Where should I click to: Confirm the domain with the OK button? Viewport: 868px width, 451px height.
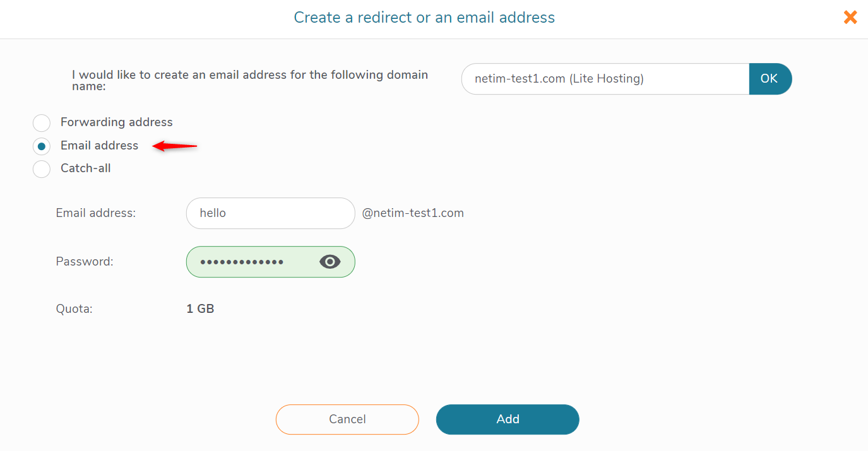pyautogui.click(x=770, y=79)
